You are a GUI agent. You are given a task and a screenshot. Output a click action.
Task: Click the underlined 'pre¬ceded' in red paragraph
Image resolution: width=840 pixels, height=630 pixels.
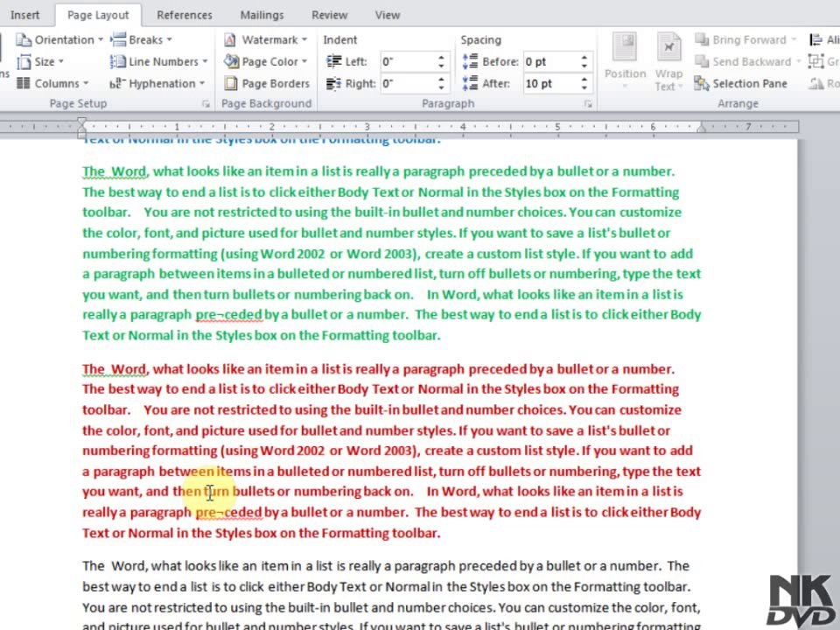tap(229, 512)
